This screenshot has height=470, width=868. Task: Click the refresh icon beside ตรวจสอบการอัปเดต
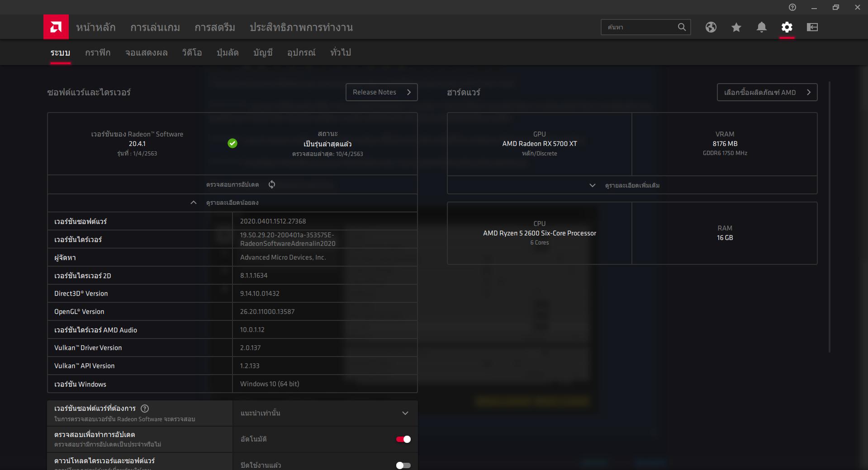tap(272, 184)
